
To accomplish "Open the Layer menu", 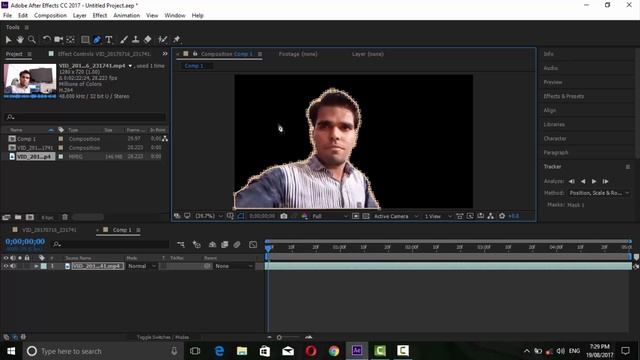I will point(80,16).
